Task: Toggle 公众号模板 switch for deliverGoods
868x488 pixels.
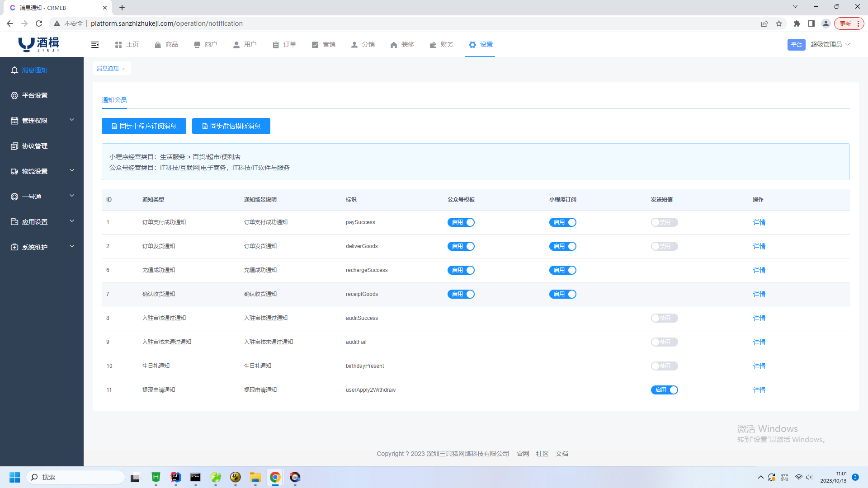Action: pyautogui.click(x=461, y=246)
